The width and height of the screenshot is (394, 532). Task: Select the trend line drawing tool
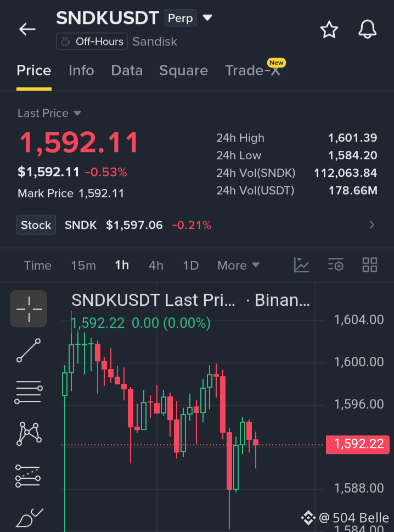click(29, 350)
